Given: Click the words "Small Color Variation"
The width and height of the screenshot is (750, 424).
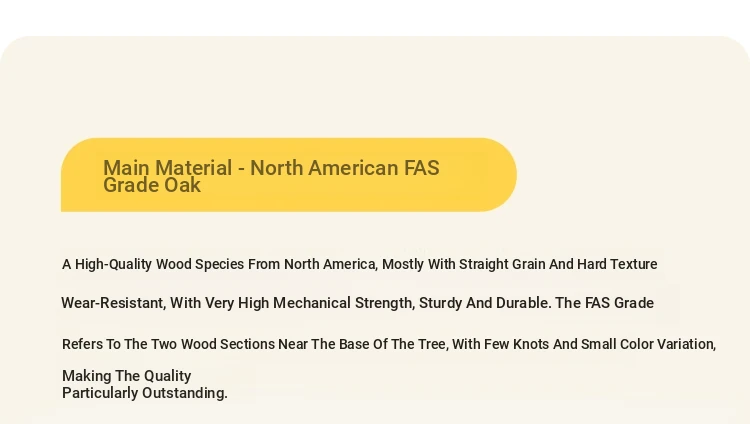Looking at the screenshot, I should tap(647, 344).
